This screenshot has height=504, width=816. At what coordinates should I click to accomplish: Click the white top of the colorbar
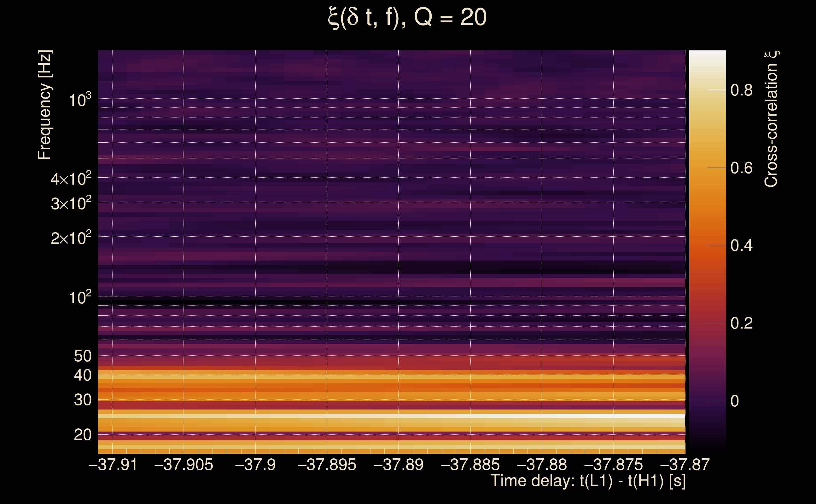coord(708,57)
